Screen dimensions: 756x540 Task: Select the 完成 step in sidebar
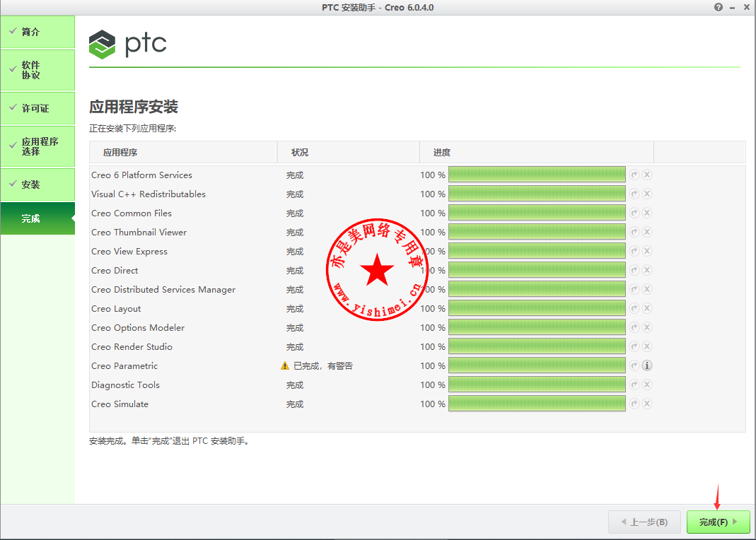point(37,218)
